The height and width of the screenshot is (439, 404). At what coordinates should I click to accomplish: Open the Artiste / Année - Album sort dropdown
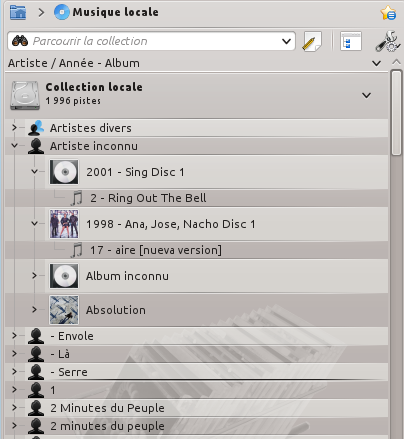pyautogui.click(x=376, y=63)
